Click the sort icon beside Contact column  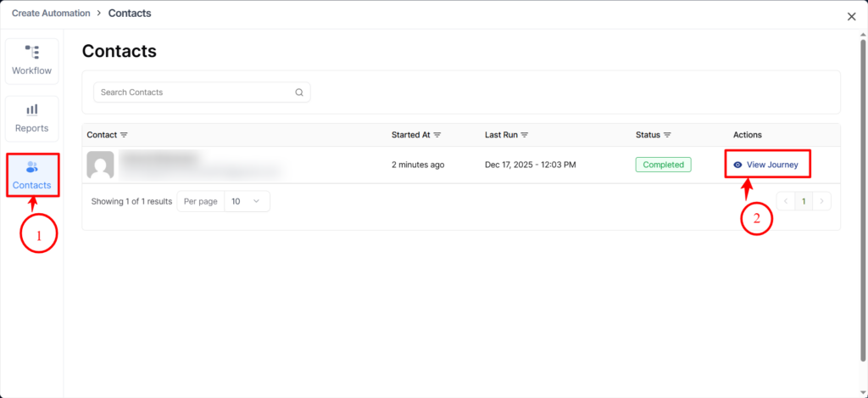pos(124,135)
